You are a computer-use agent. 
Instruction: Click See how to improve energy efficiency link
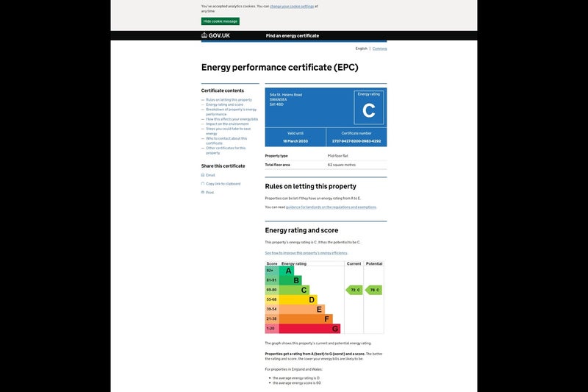point(306,253)
